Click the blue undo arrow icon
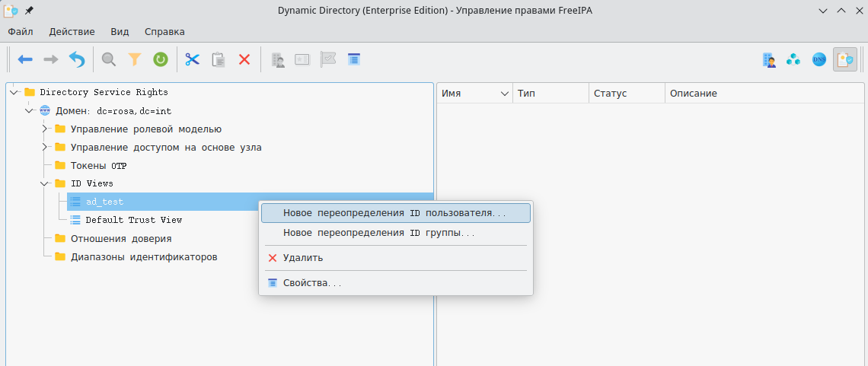 point(77,59)
